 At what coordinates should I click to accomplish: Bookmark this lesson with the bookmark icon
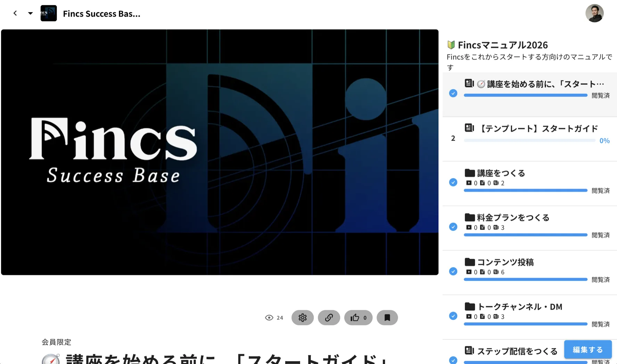coord(387,318)
